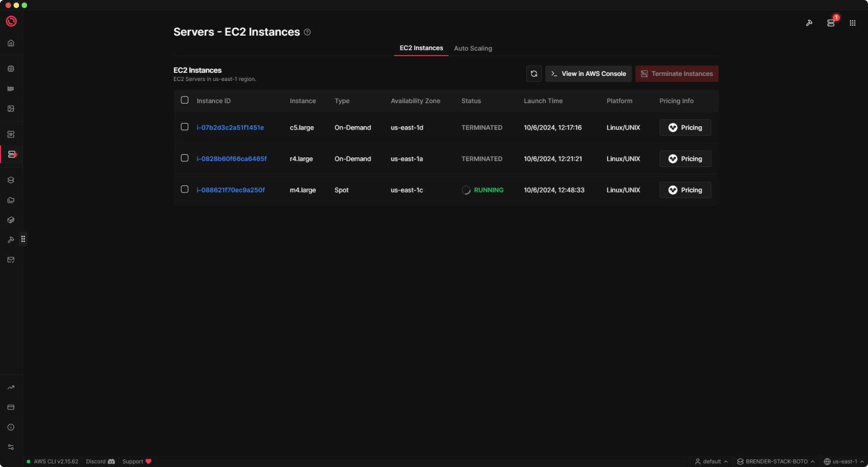Open the capture/scan sidebar icon
Image resolution: width=868 pixels, height=467 pixels.
pos(11,134)
